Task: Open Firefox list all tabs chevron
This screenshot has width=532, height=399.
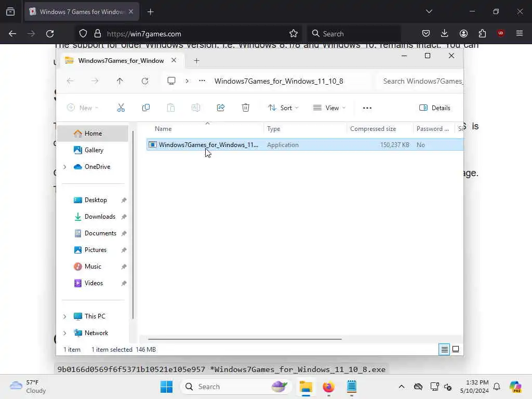Action: click(429, 11)
